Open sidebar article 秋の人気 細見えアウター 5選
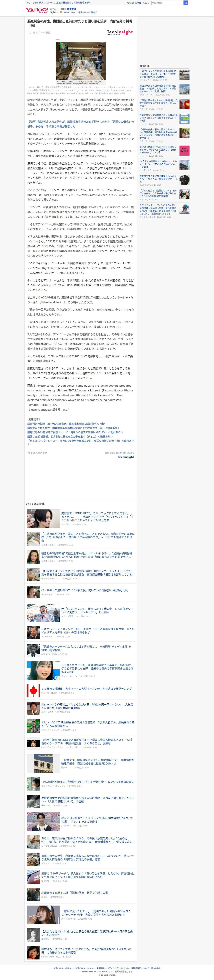Viewport: 214px width, 980px height. [158, 179]
